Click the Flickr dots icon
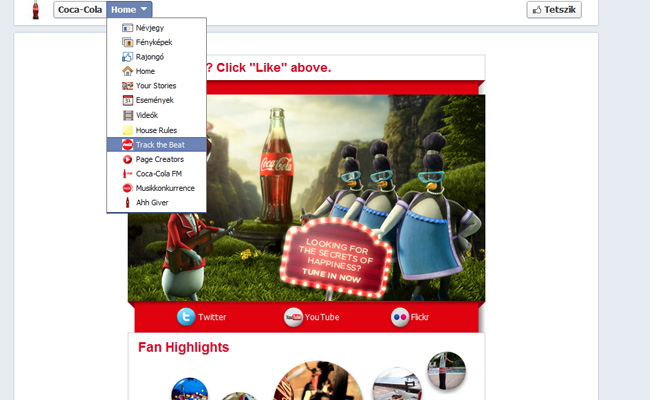 click(x=400, y=317)
